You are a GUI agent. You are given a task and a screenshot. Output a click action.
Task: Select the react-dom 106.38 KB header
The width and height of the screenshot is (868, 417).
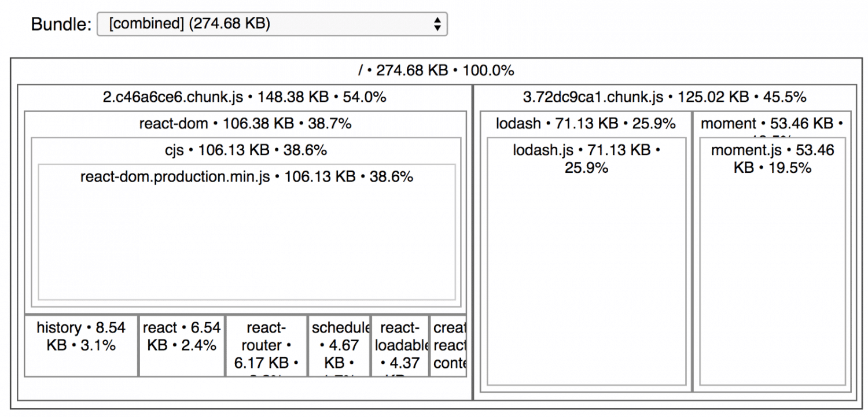coord(245,124)
